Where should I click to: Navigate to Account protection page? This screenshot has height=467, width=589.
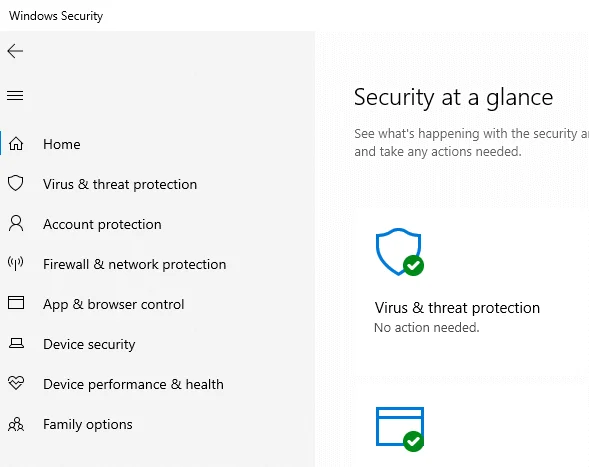coord(102,224)
